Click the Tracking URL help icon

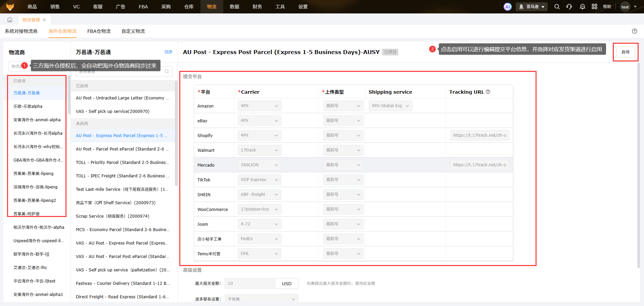488,92
